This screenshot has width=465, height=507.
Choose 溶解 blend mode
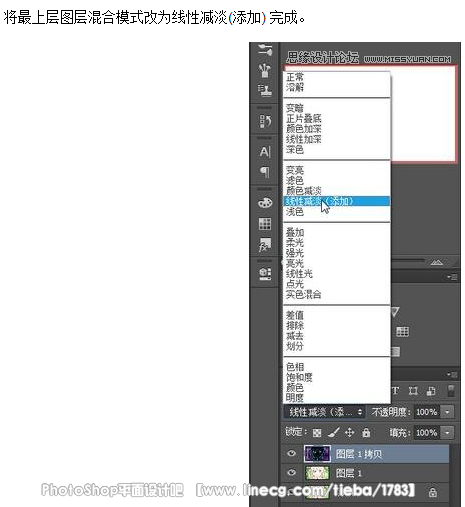(295, 87)
